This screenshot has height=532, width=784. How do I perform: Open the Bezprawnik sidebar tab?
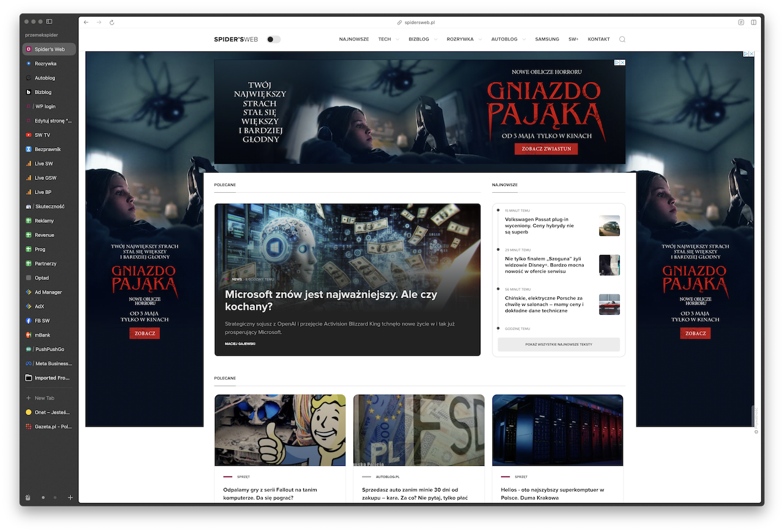click(x=49, y=149)
